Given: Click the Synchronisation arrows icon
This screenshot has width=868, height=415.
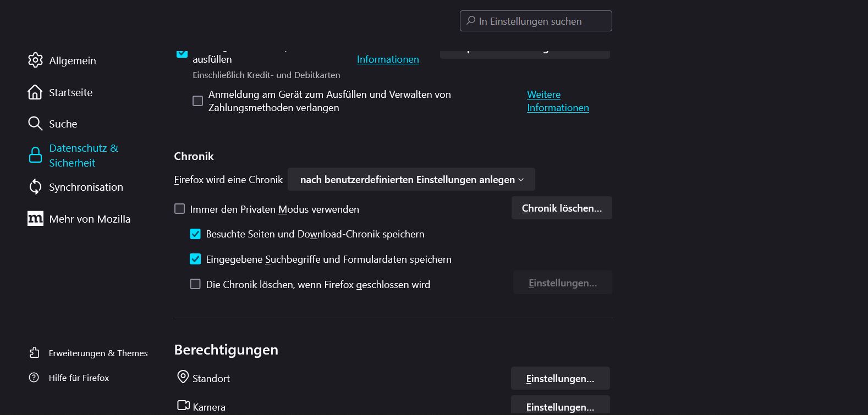Looking at the screenshot, I should pos(35,187).
